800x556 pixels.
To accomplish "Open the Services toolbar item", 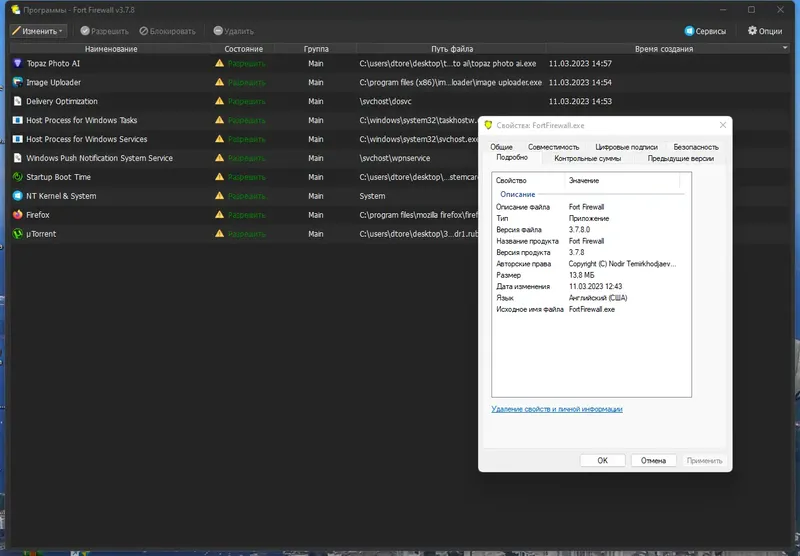I will (x=704, y=31).
